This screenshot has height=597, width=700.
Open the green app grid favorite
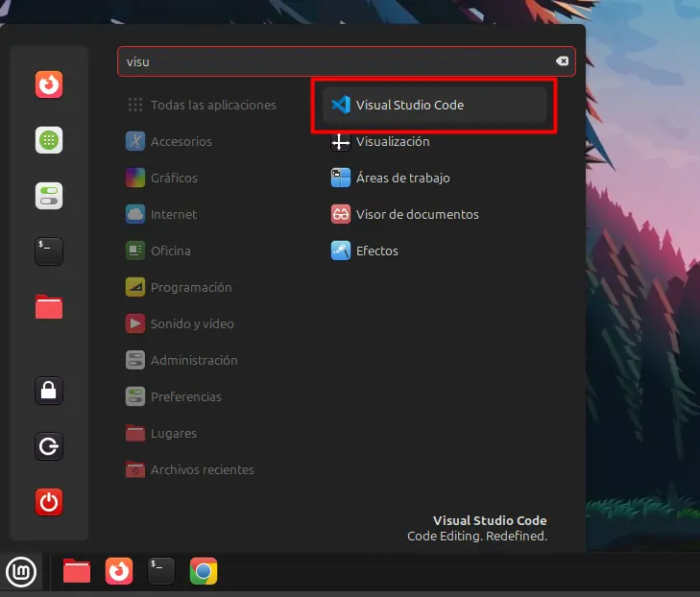(x=49, y=141)
